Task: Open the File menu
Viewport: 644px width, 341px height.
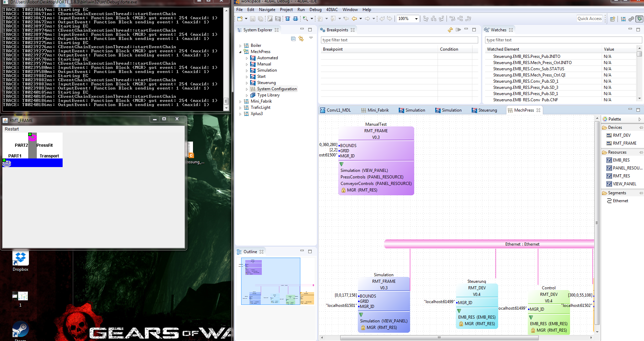Action: click(239, 10)
